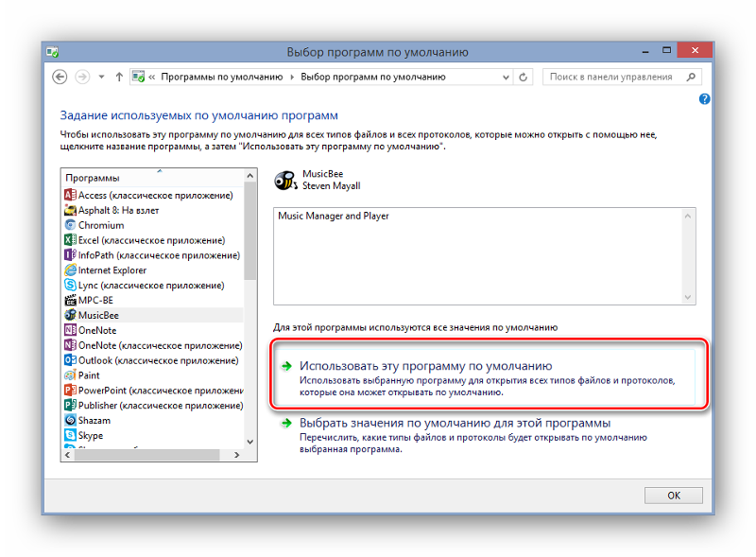
Task: Click the Excel program icon
Action: (x=70, y=240)
